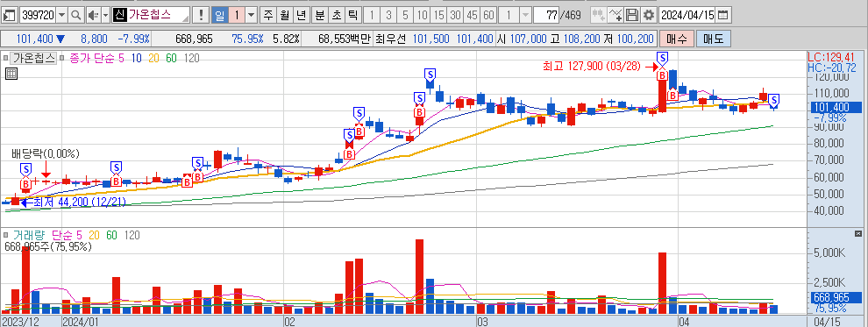This screenshot has width=868, height=327.
Task: Click the B buy marker near 배당락 label
Action: 25,184
